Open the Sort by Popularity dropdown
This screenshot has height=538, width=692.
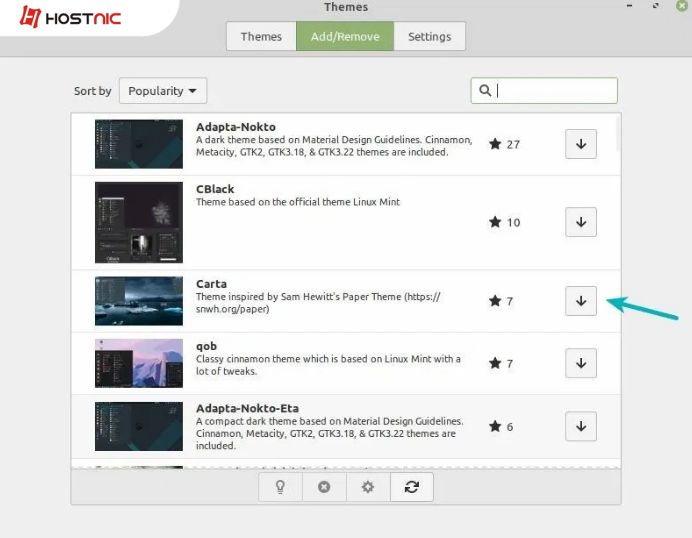(x=163, y=91)
